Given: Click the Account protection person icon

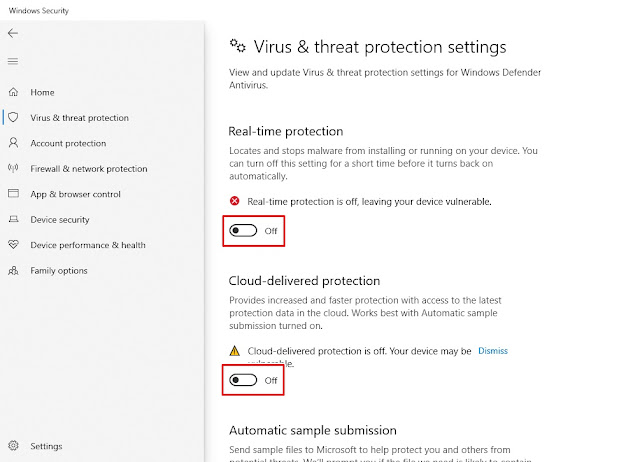Looking at the screenshot, I should coord(13,144).
